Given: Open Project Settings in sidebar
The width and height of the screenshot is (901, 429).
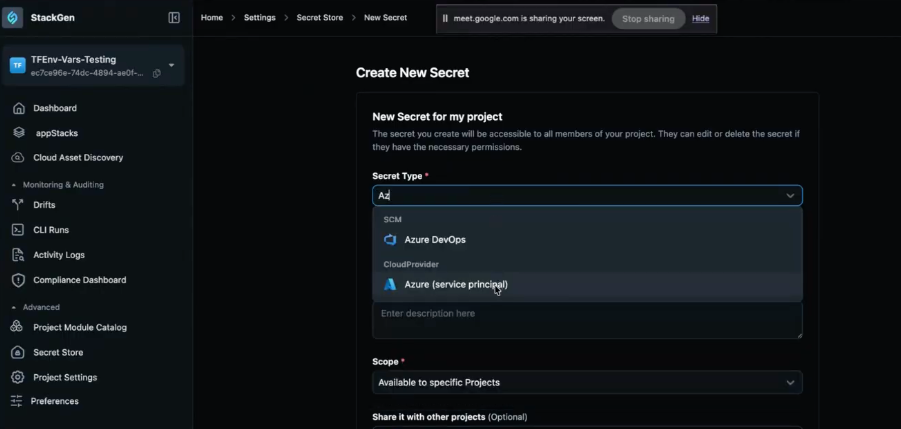Looking at the screenshot, I should [x=65, y=377].
